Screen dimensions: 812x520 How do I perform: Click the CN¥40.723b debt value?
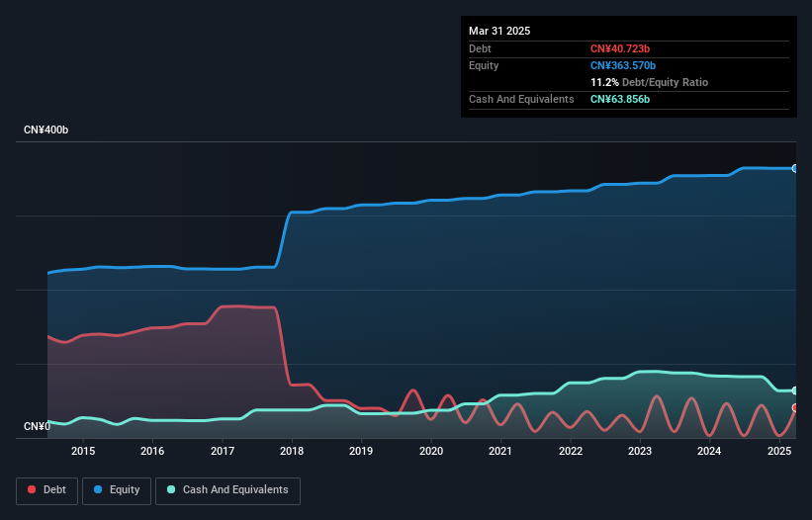620,48
